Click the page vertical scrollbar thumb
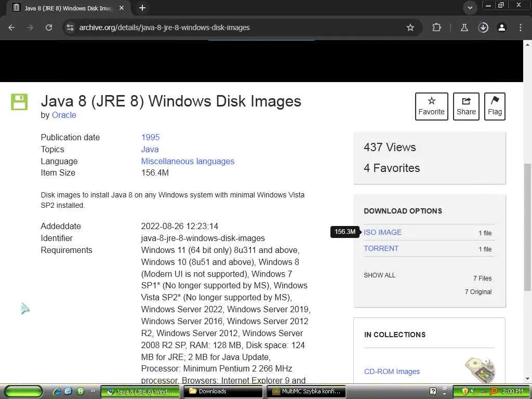The image size is (532, 399). [527, 228]
